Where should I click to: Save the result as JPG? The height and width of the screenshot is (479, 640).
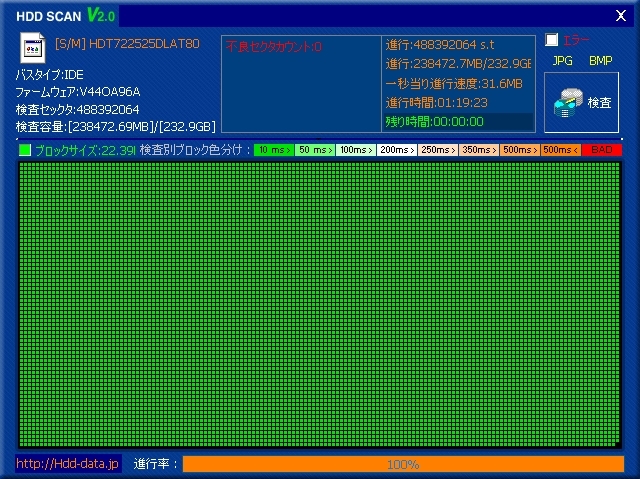(562, 61)
